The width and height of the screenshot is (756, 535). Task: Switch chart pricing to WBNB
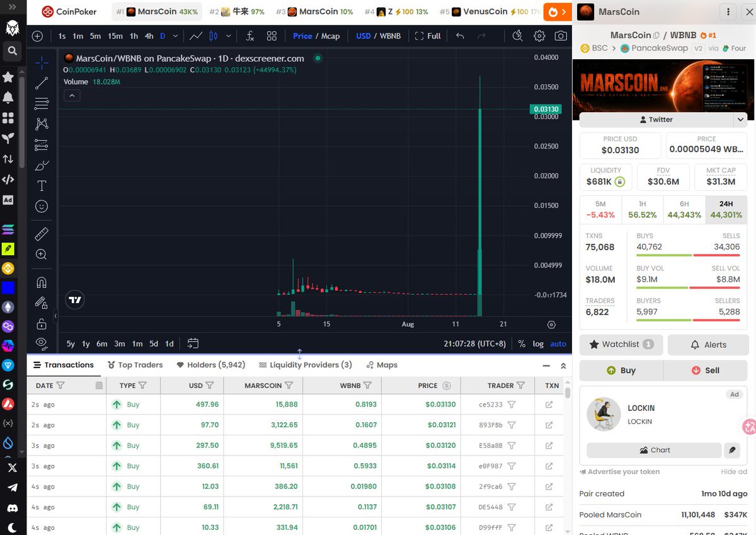(390, 36)
